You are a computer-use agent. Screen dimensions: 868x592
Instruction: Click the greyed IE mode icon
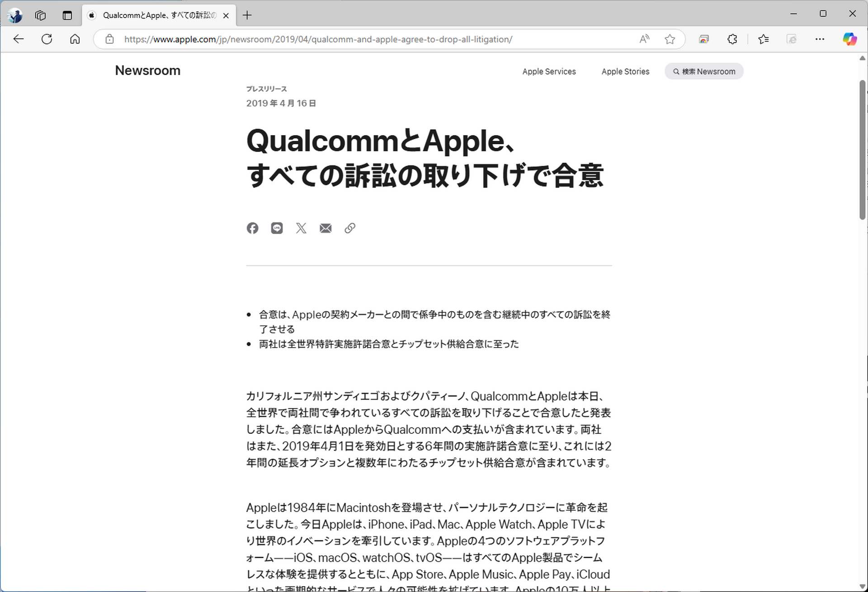(792, 39)
